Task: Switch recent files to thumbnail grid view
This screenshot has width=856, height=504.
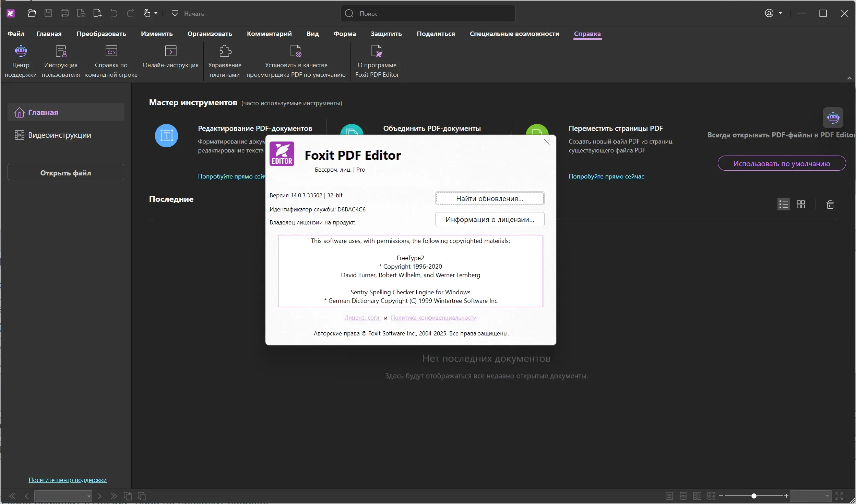Action: click(x=801, y=205)
